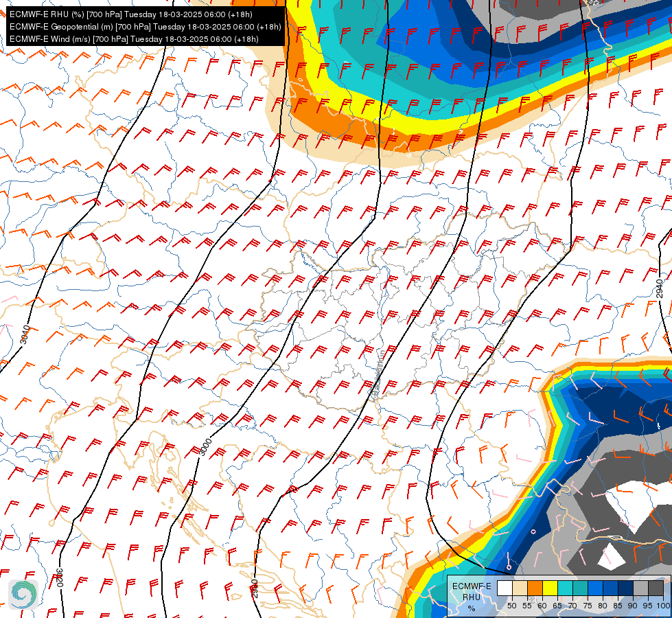The height and width of the screenshot is (618, 672).
Task: Click the light gray legend swatch
Action: point(640,588)
